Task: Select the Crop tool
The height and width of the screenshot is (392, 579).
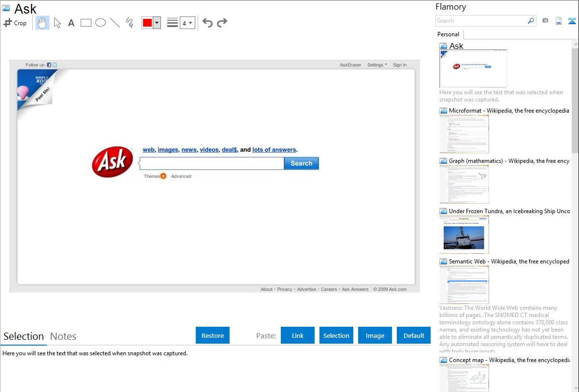Action: coord(15,23)
